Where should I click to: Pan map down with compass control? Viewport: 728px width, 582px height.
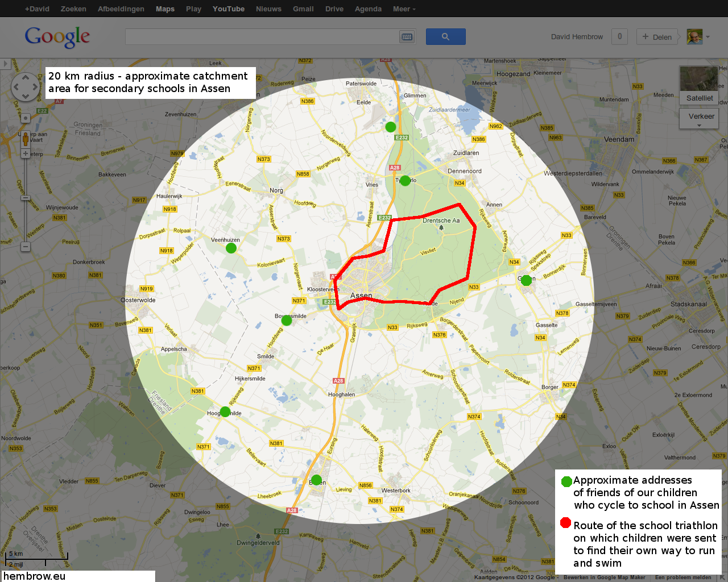click(25, 95)
